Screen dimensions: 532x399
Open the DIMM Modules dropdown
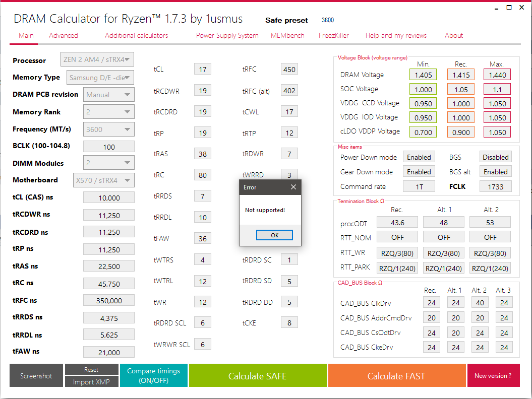(109, 163)
